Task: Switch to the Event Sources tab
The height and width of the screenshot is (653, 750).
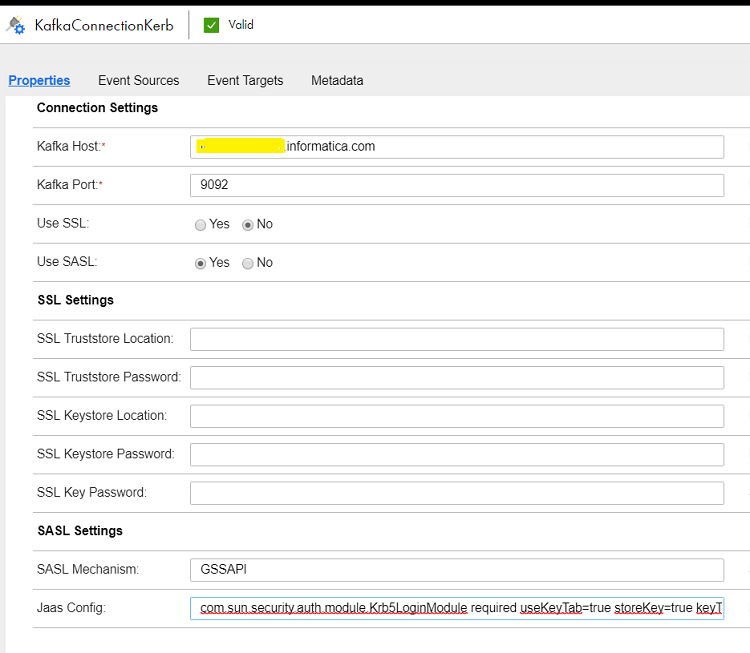Action: coord(139,80)
